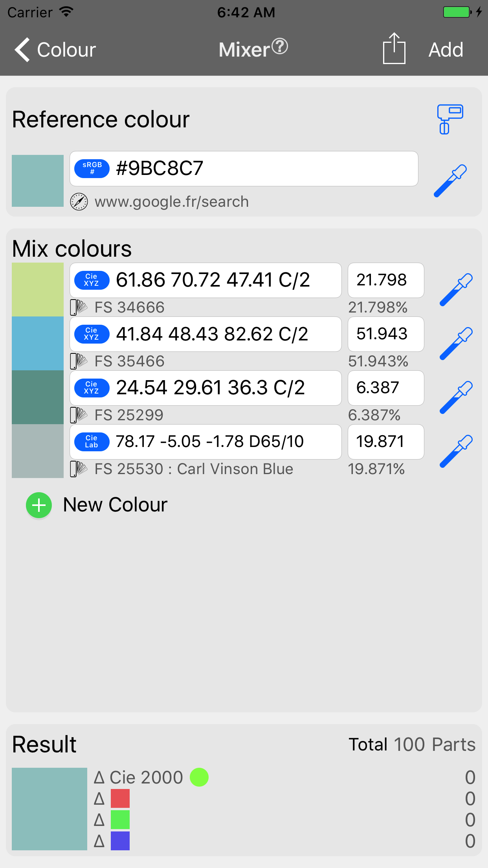The height and width of the screenshot is (868, 488).
Task: Tap the eyedropper beside the #9BC8C7 field
Action: click(x=450, y=181)
